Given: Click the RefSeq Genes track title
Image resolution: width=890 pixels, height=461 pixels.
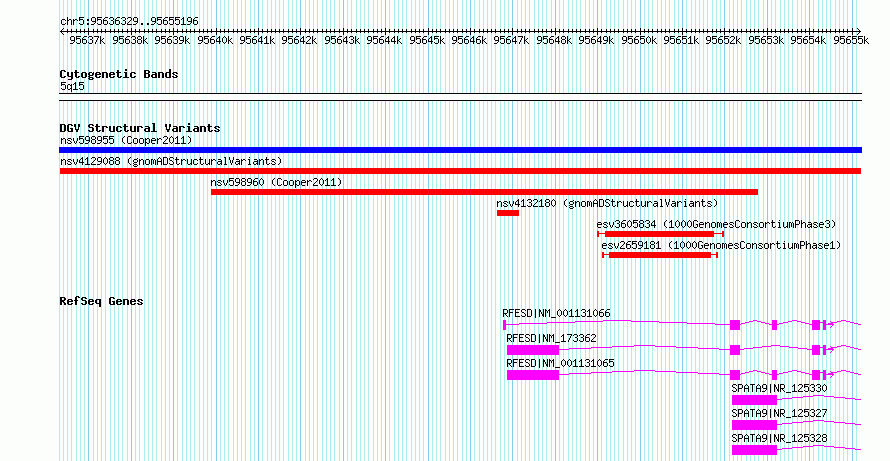Looking at the screenshot, I should click(101, 301).
